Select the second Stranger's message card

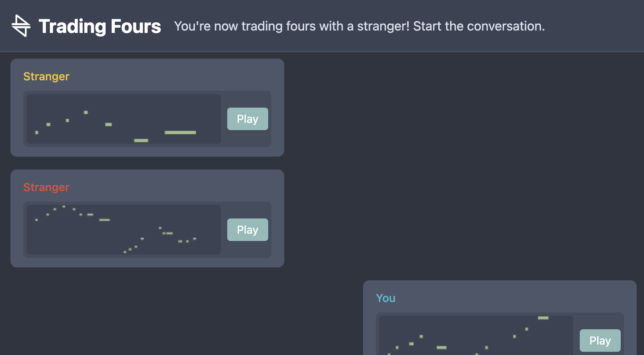click(x=147, y=218)
